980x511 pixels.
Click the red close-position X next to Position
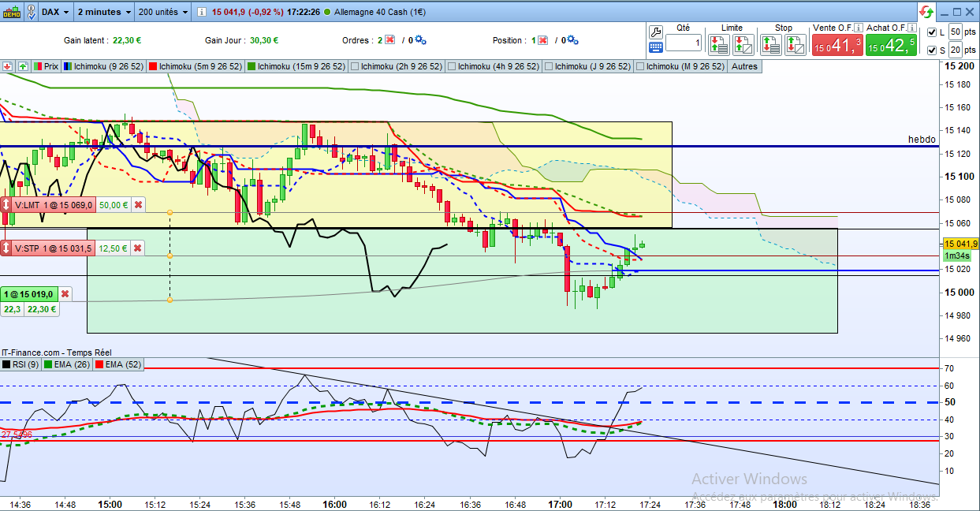click(543, 40)
